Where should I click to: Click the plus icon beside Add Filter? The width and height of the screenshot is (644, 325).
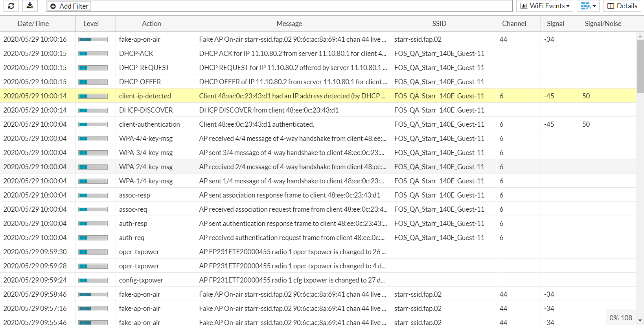coord(53,6)
